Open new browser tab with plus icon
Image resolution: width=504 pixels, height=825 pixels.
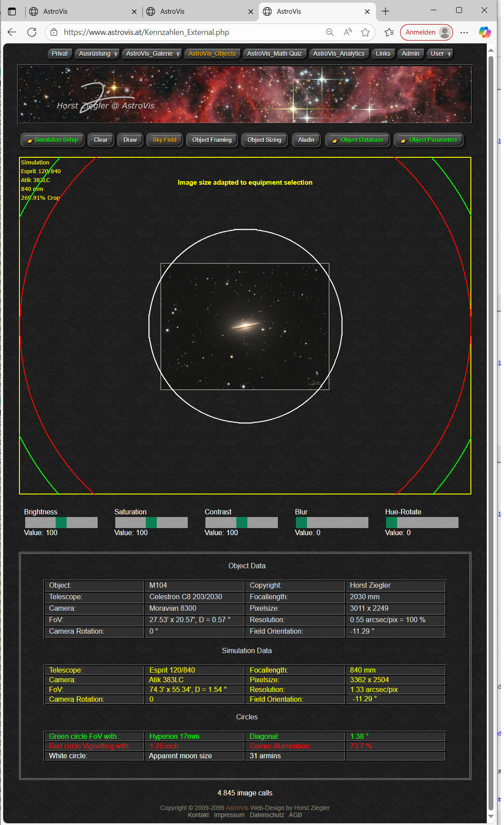pyautogui.click(x=386, y=11)
